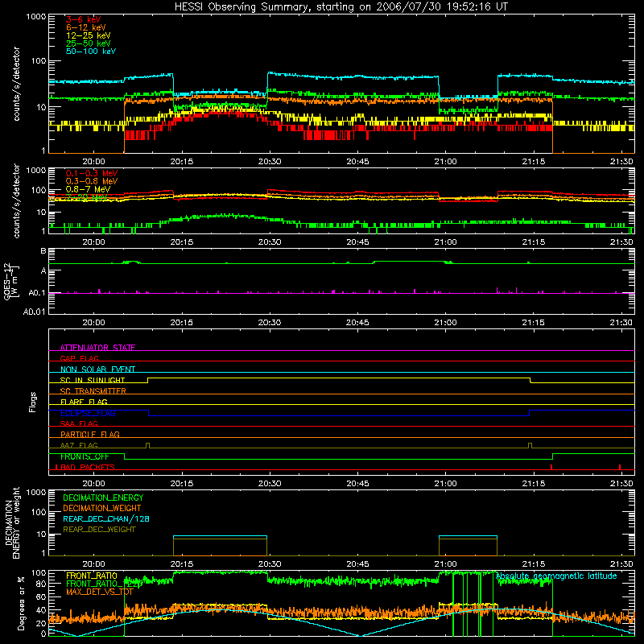644x644 pixels.
Task: Click the A0.1 tick label on GOES axis
Action: [x=37, y=293]
